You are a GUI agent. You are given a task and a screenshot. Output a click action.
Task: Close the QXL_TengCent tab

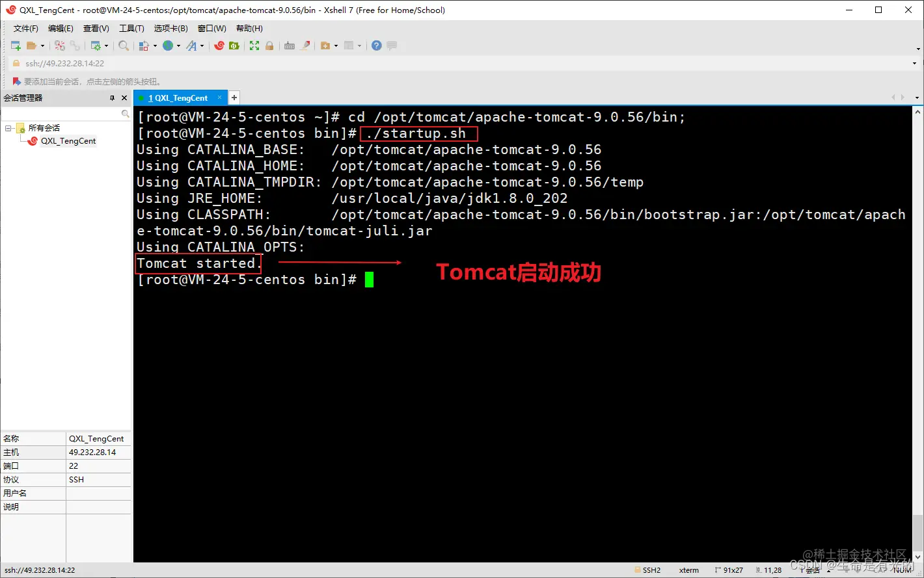[x=220, y=98]
